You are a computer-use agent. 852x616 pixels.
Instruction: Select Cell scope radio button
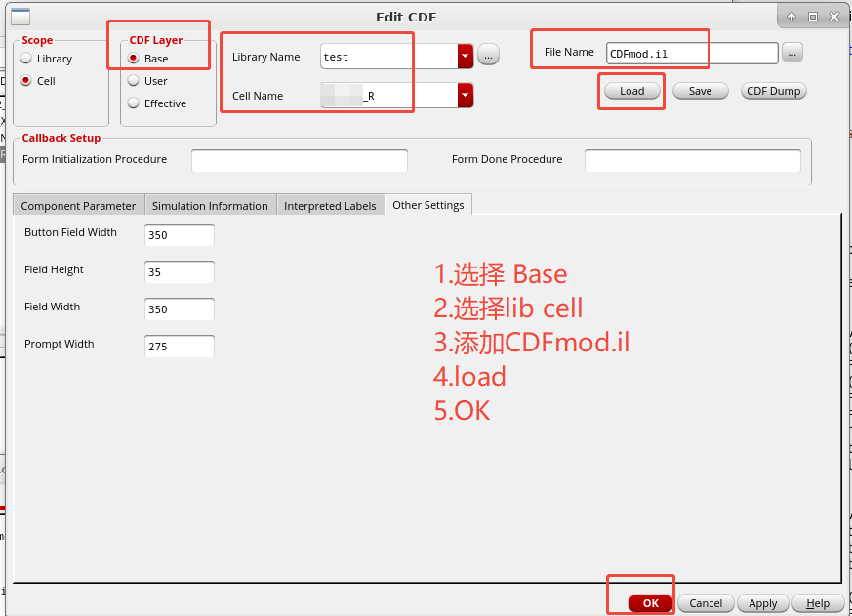pos(25,80)
